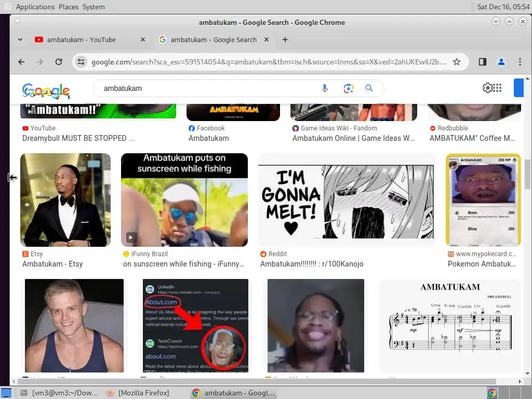
Task: Click the www.mypokecard.c... source label
Action: (486, 254)
